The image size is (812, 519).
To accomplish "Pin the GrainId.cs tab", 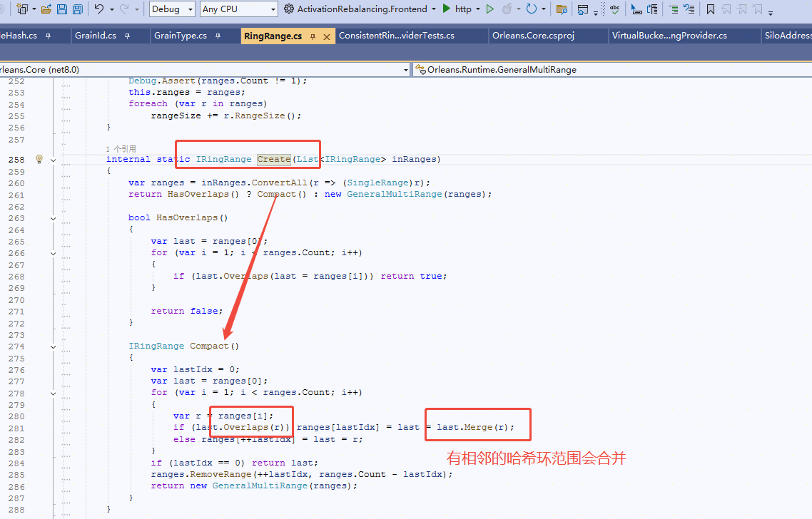I will pyautogui.click(x=128, y=36).
